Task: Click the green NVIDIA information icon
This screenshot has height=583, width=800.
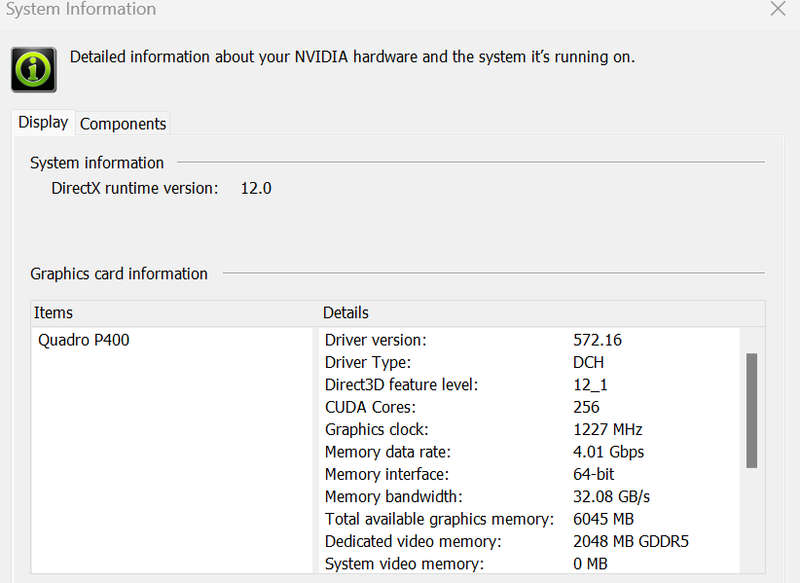Action: pyautogui.click(x=34, y=69)
